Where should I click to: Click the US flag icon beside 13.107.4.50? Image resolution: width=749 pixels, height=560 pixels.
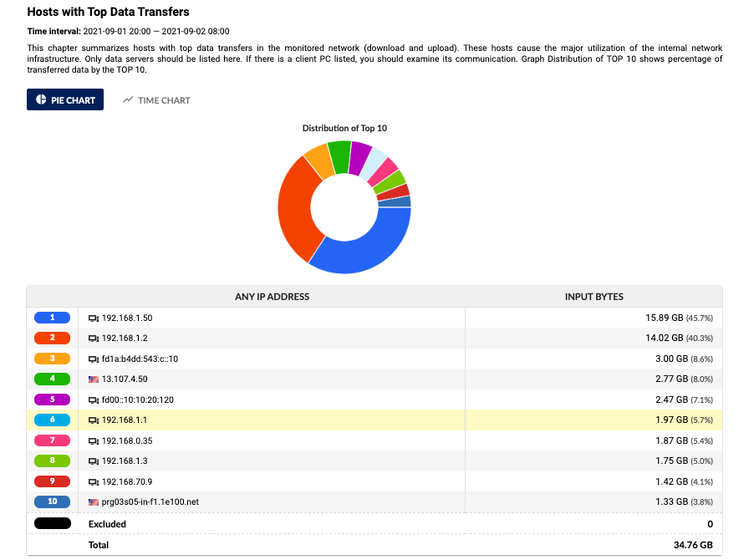[94, 379]
